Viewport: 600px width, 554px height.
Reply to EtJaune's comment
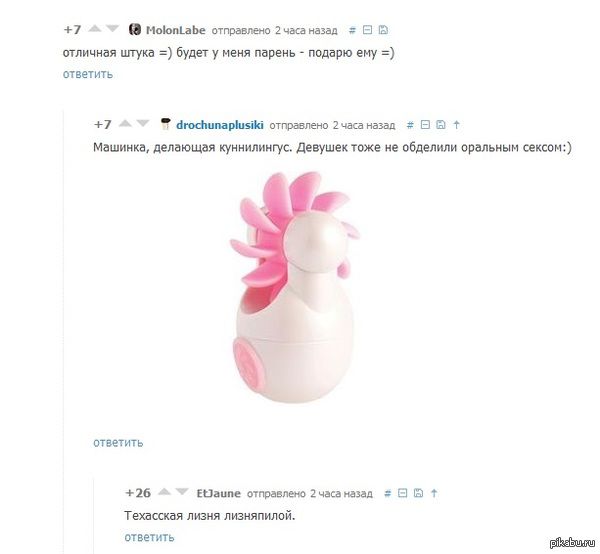[149, 537]
